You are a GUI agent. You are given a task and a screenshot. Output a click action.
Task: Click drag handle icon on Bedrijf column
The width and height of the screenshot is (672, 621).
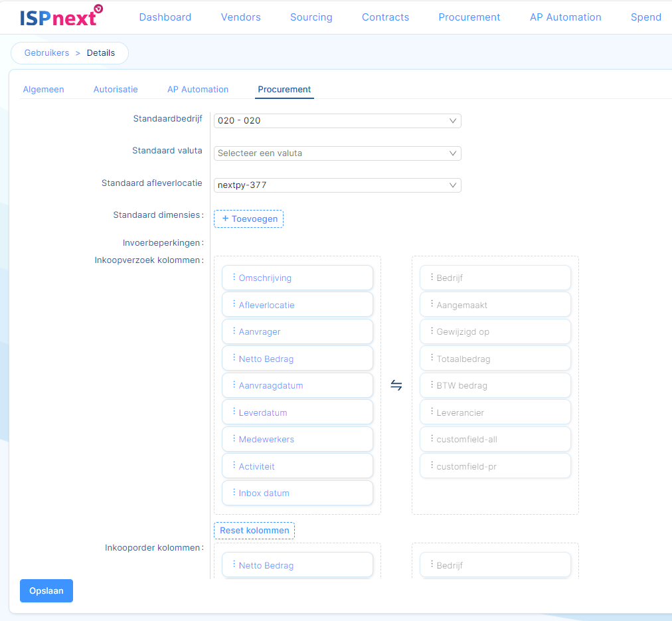click(x=432, y=278)
